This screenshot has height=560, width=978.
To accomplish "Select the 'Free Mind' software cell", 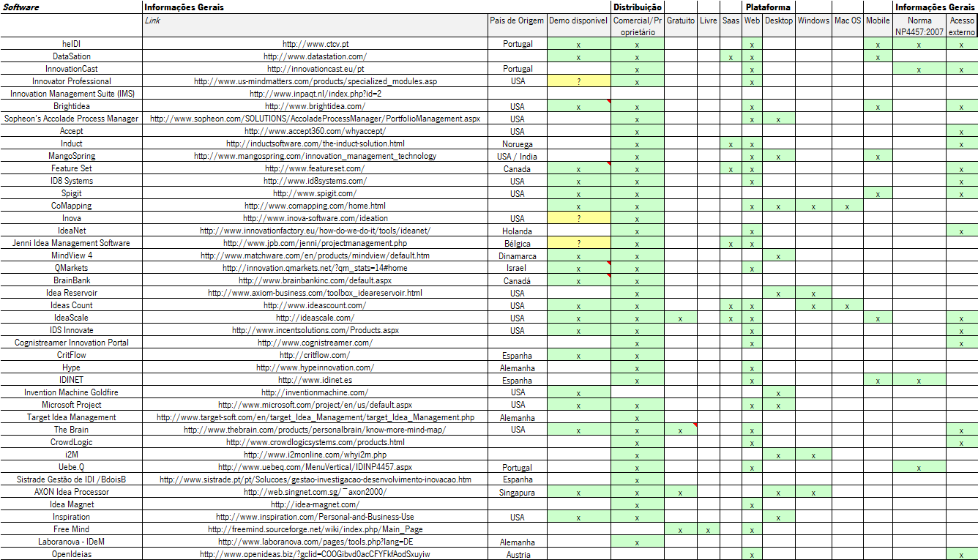I will click(71, 529).
